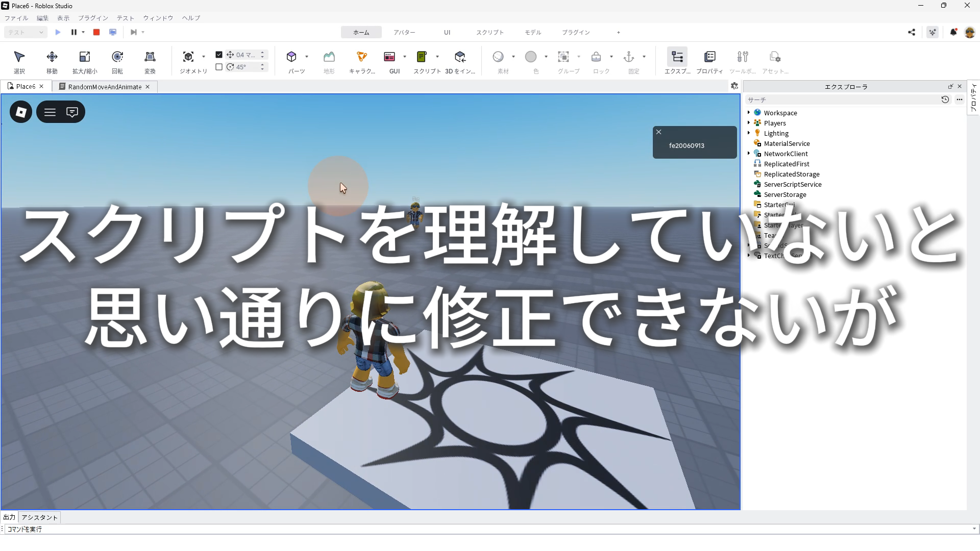Enable the 45° rotation snap checkbox
Image resolution: width=980 pixels, height=551 pixels.
coord(219,67)
